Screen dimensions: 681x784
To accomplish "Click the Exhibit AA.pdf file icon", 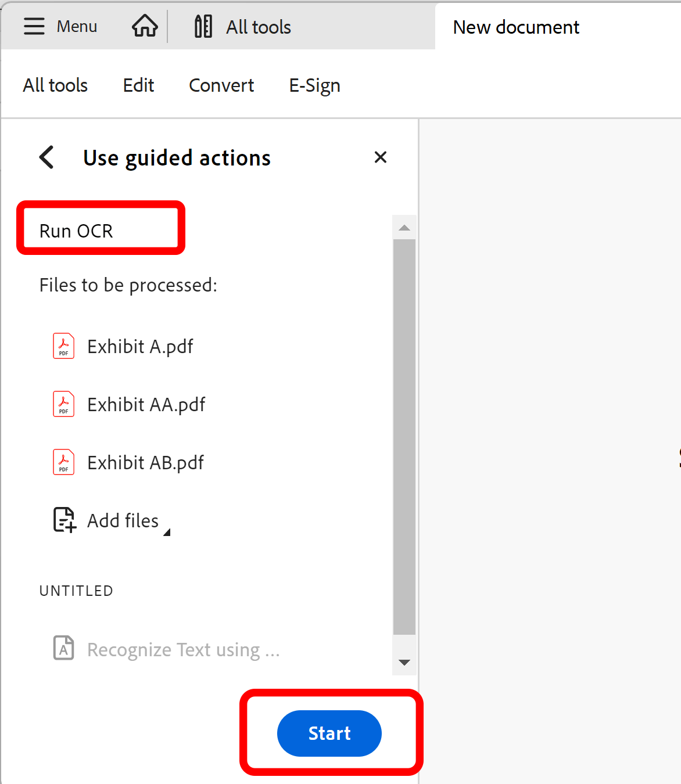I will [63, 404].
